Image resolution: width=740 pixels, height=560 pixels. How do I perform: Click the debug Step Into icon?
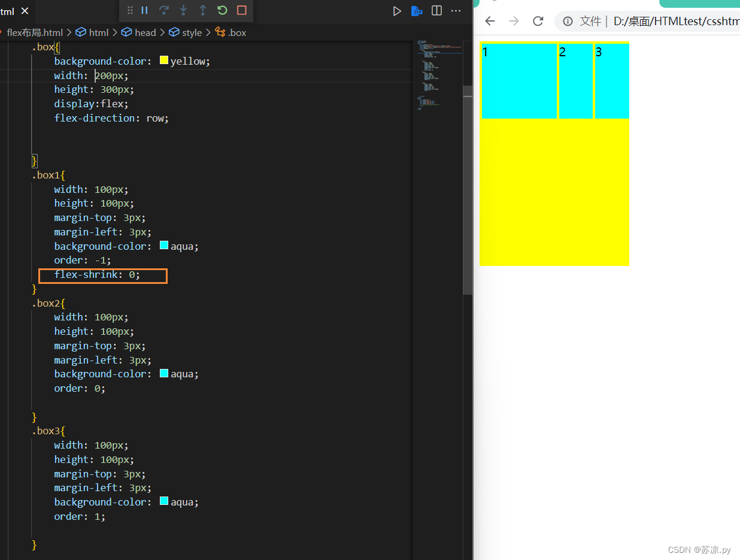[x=183, y=10]
